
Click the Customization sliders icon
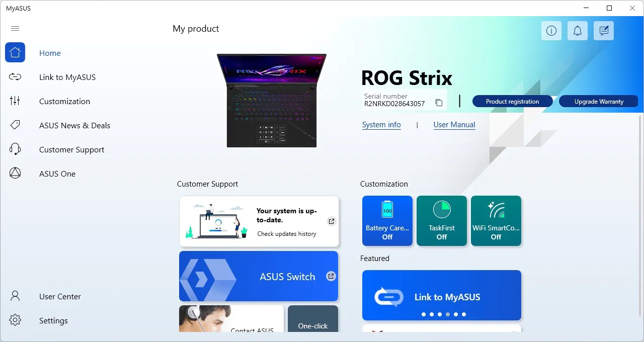(15, 101)
